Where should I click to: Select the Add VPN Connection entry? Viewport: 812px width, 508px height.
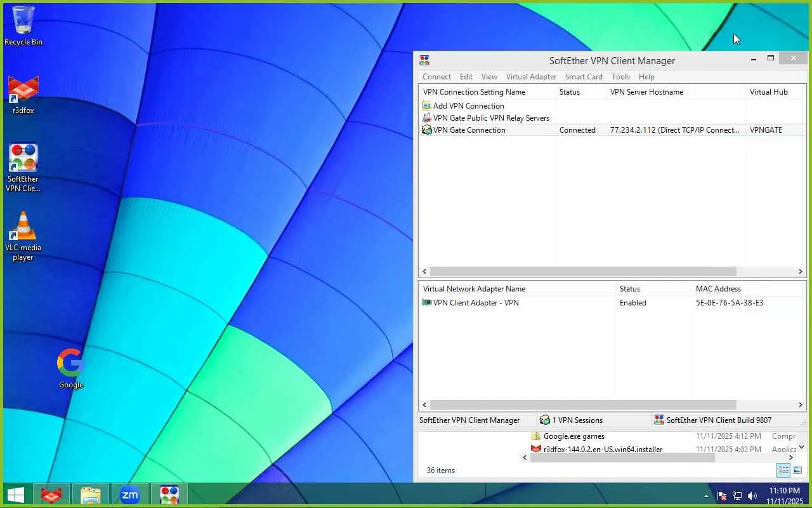(469, 106)
